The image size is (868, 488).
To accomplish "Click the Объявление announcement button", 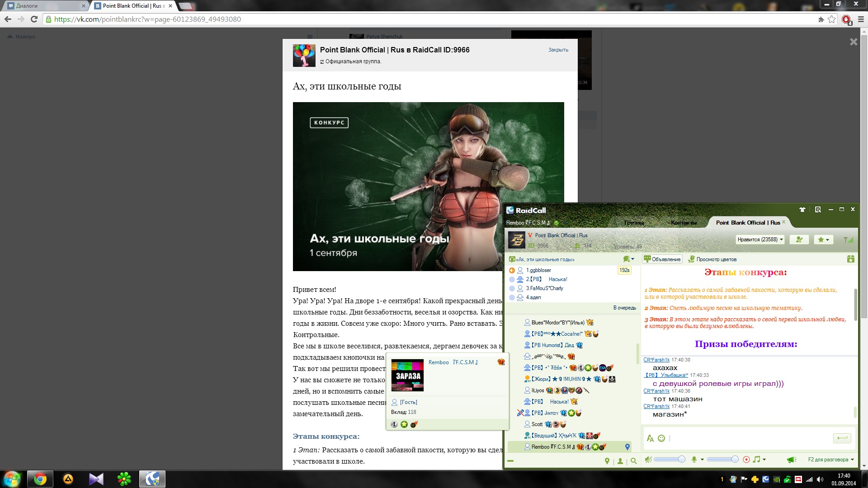I will point(662,259).
